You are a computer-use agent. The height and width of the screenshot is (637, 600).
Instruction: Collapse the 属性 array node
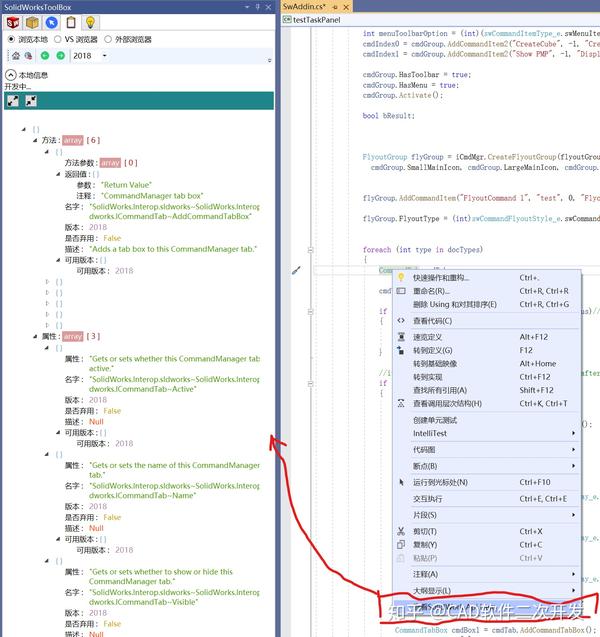[35, 336]
